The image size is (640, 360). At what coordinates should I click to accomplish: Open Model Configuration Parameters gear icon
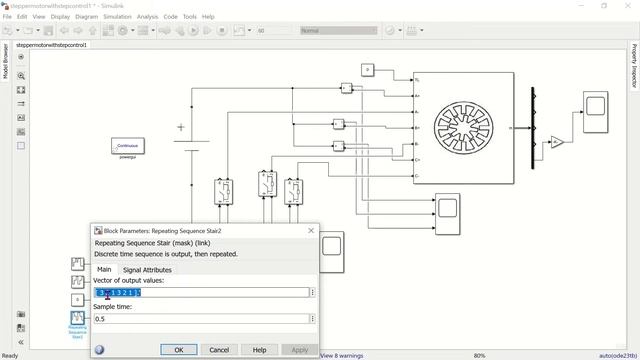[123, 31]
